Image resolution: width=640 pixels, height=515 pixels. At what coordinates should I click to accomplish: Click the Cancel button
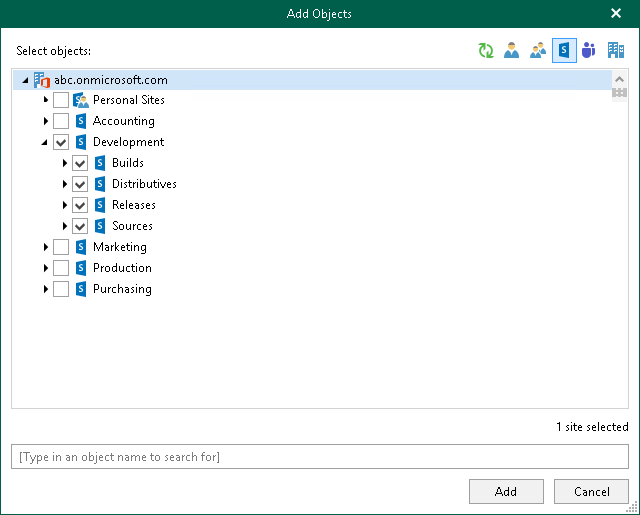[x=592, y=492]
